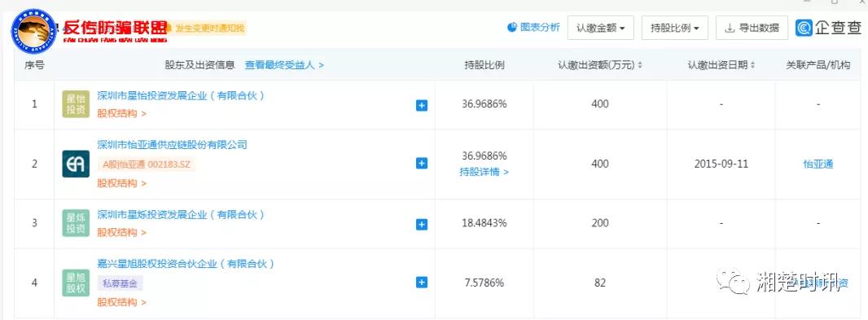Image resolution: width=868 pixels, height=320 pixels.
Task: Click the 股东及出资信息 column header
Action: click(199, 65)
